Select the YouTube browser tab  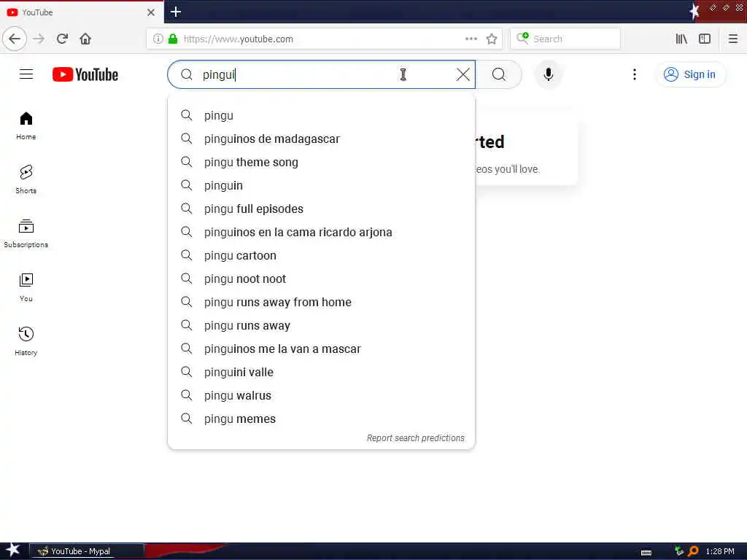[82, 12]
